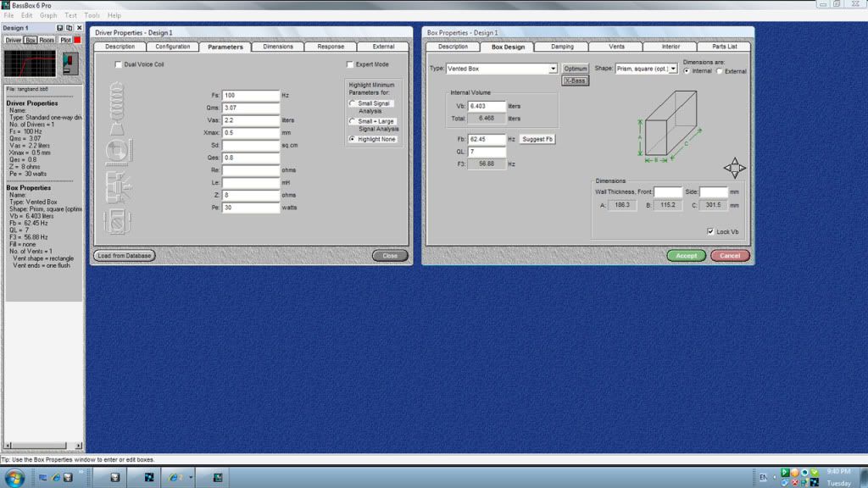Click the red plot color square
Screen dimensions: 868x488
pyautogui.click(x=77, y=40)
